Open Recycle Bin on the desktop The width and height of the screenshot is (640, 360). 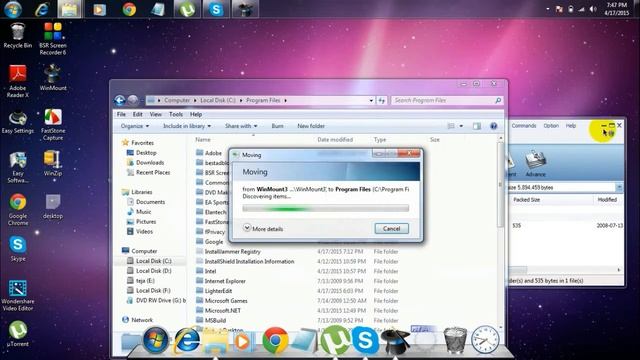click(x=18, y=36)
